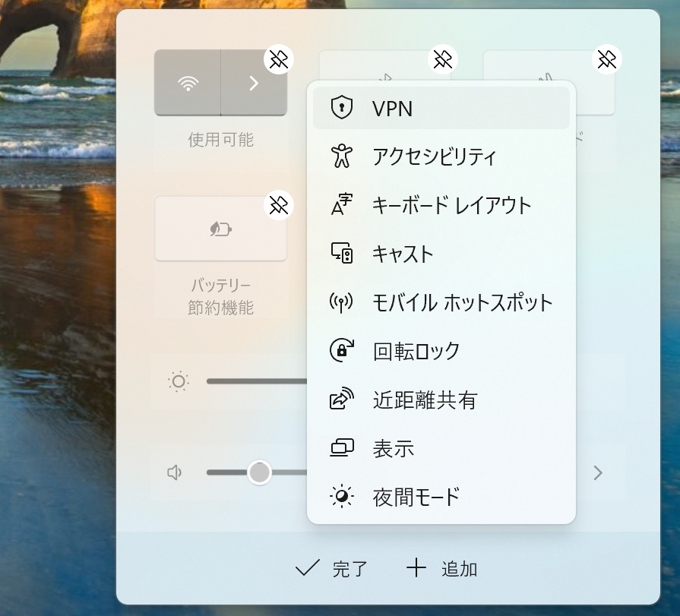
Task: Click the cast screen icon
Action: (x=342, y=253)
